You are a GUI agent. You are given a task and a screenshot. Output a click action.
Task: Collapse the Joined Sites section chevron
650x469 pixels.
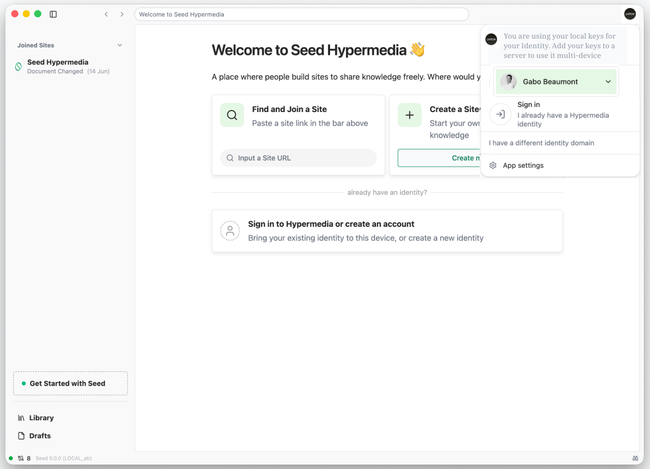pos(120,45)
